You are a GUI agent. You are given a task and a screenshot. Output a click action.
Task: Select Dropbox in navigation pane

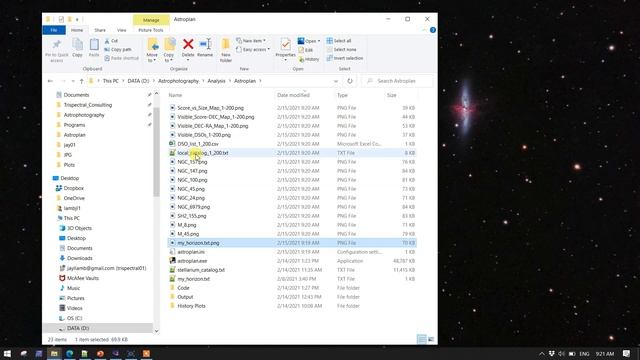click(x=73, y=188)
